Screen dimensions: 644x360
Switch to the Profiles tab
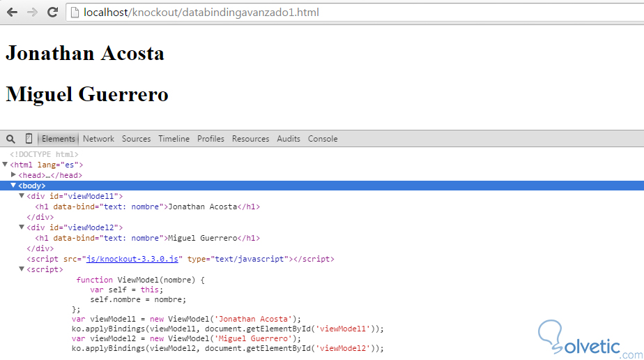[x=210, y=139]
